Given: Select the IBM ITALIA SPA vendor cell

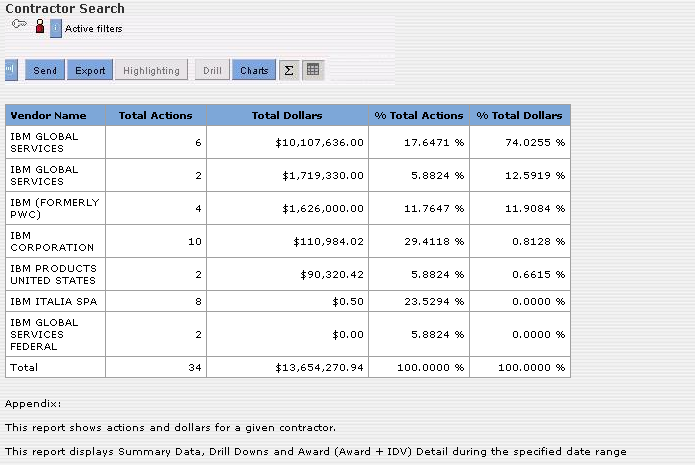Looking at the screenshot, I should click(x=55, y=301).
